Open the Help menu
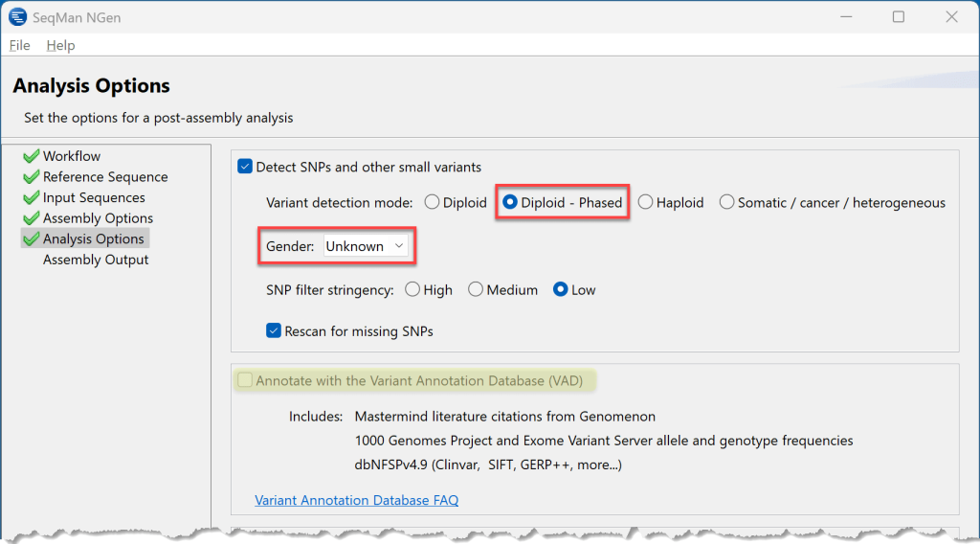 click(x=60, y=45)
